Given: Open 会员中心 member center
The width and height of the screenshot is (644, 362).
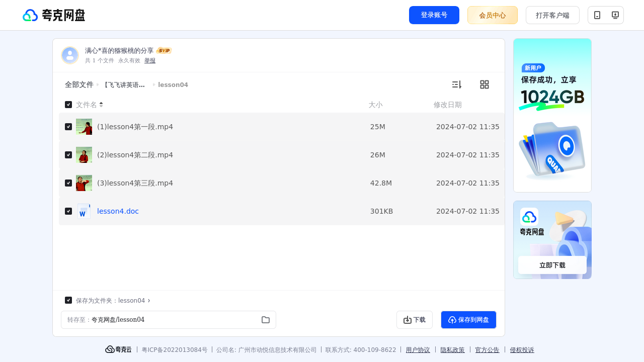Looking at the screenshot, I should (493, 15).
